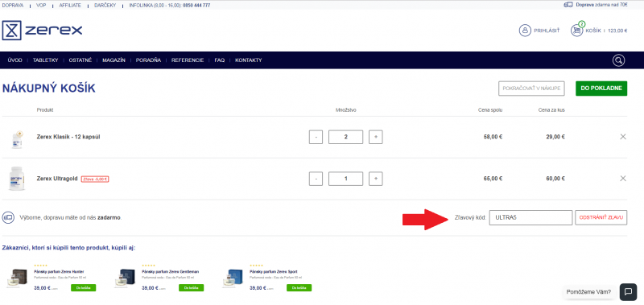Proceed with Do pokladne button
This screenshot has width=644, height=305.
click(x=601, y=89)
